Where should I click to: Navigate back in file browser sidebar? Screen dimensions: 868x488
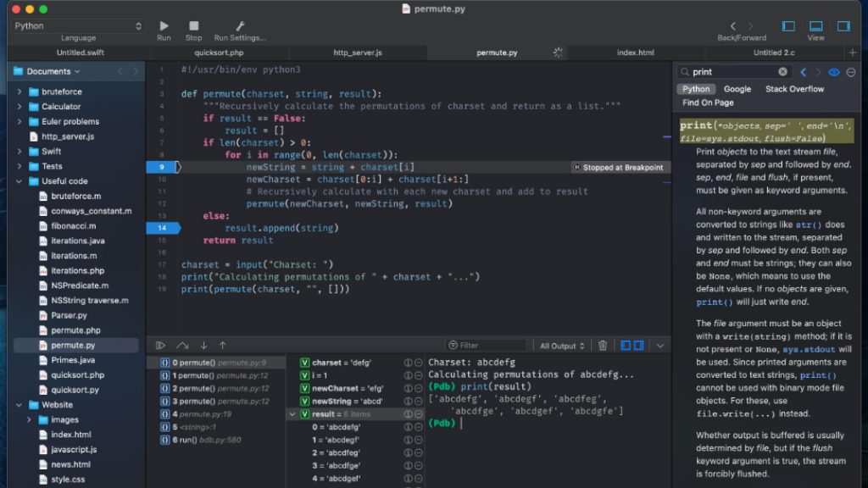pos(120,71)
